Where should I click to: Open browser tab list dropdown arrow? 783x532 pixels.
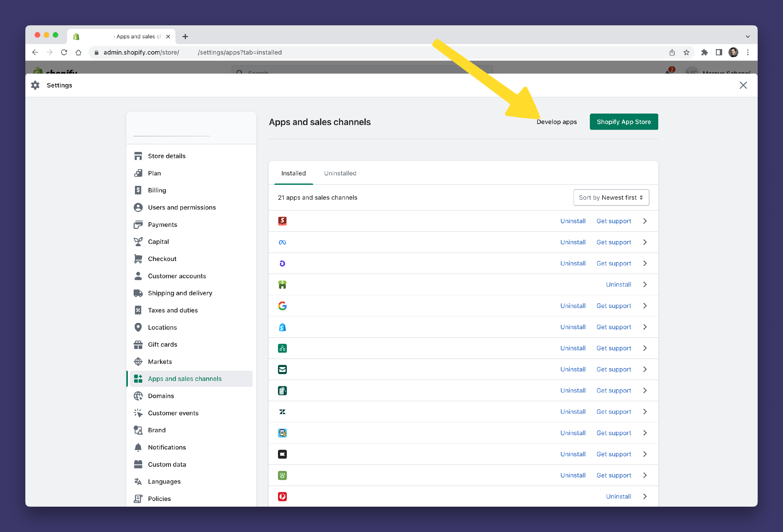[748, 36]
